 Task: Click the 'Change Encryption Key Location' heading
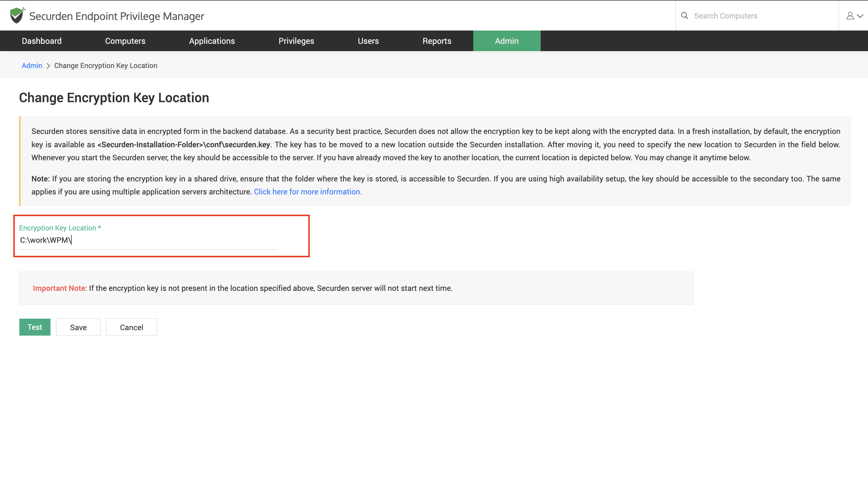pos(114,98)
